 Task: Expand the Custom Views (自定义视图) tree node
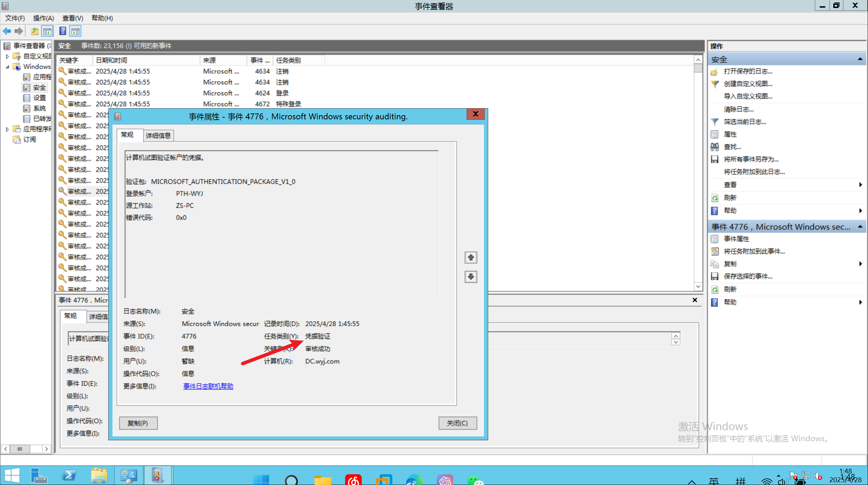7,56
